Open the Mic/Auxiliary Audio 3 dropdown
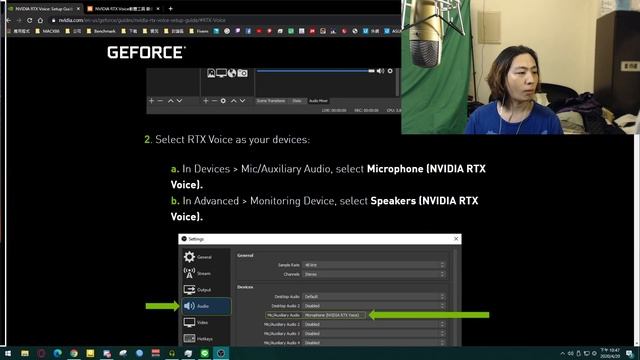The image size is (640, 360). [x=374, y=333]
